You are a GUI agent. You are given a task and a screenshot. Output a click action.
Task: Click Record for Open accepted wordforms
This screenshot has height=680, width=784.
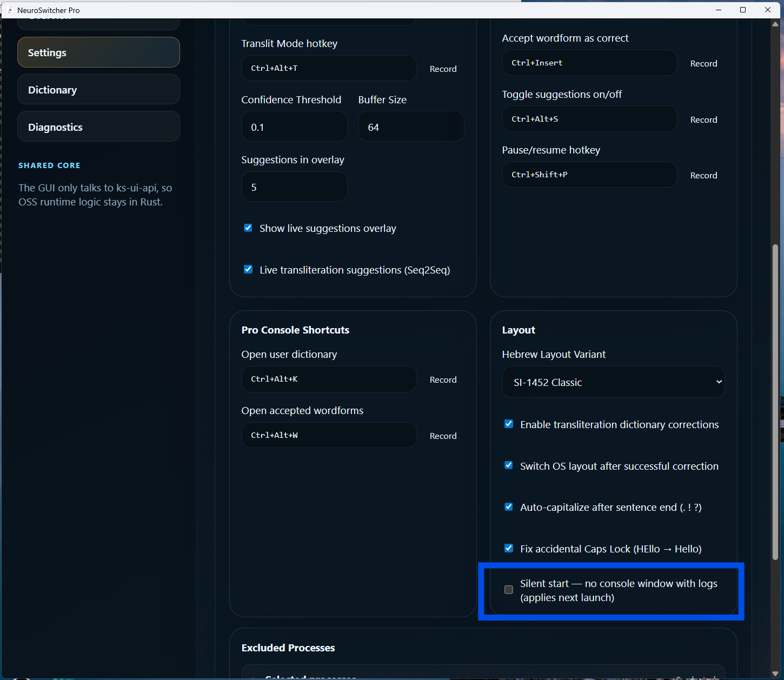[x=443, y=436]
